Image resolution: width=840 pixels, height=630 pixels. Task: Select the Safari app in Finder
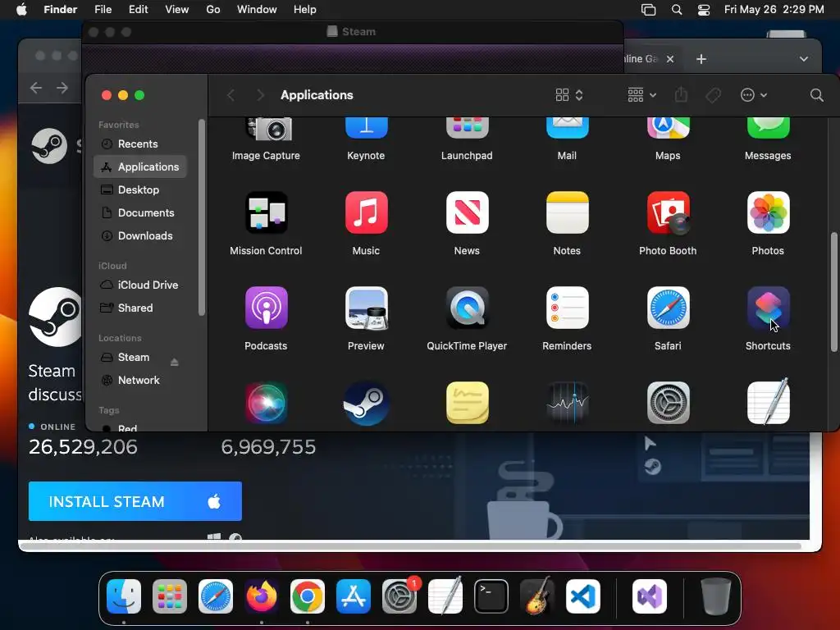[668, 308]
